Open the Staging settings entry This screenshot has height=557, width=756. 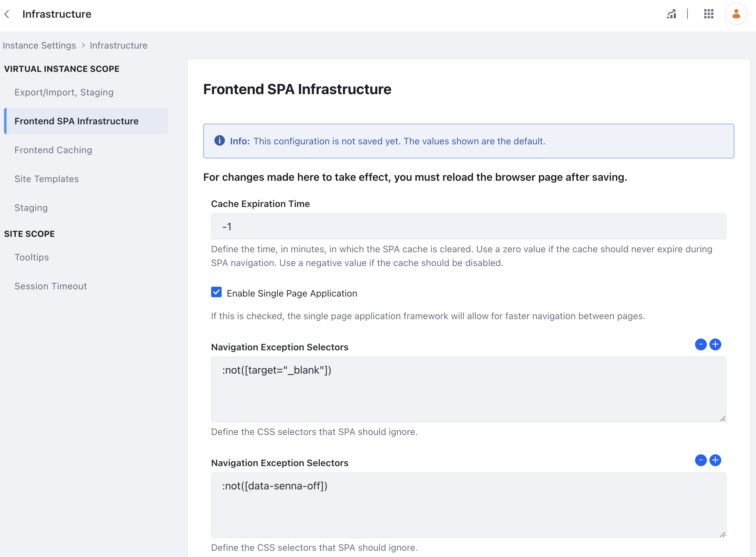tap(31, 208)
